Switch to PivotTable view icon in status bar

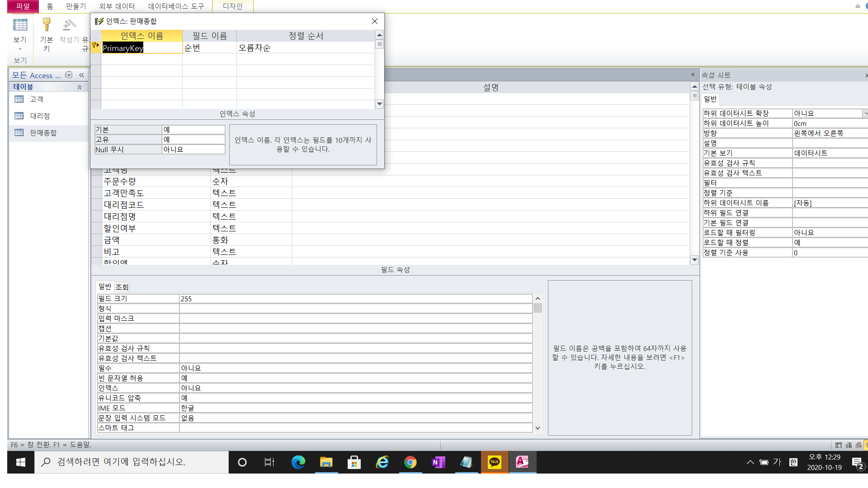coord(849,445)
